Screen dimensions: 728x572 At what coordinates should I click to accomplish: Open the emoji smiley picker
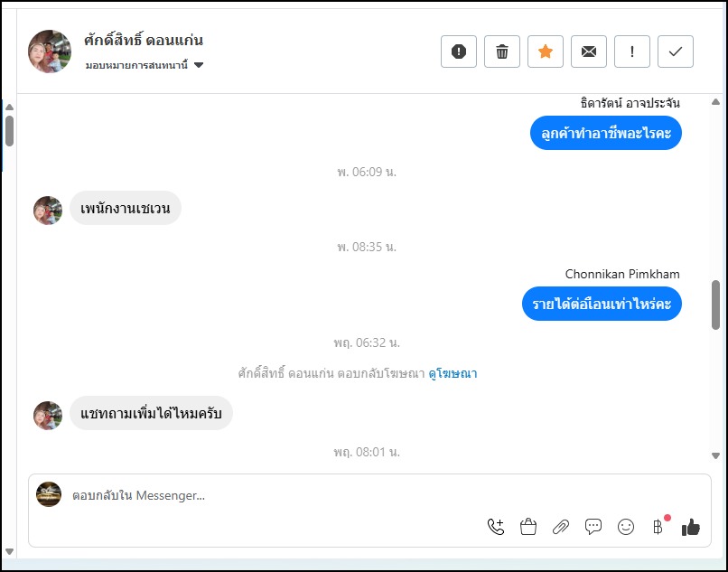[x=626, y=526]
